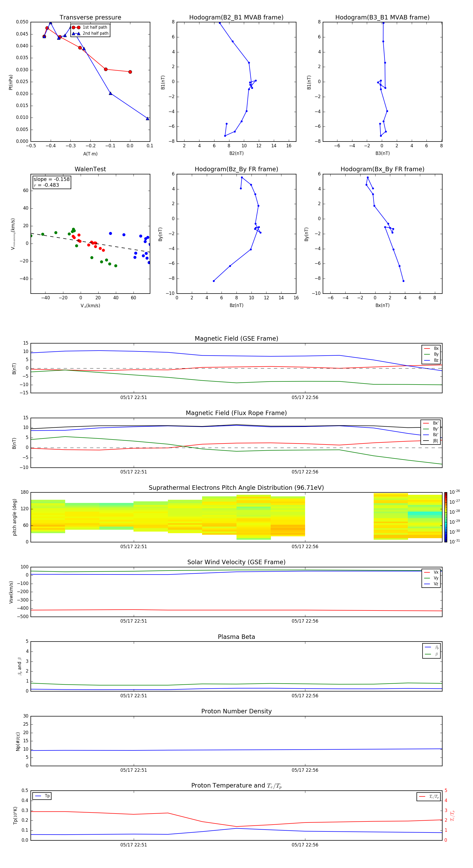Click the 'B3(nT)' x-axis label
Screen dimensions: 473x868
[x=382, y=153]
